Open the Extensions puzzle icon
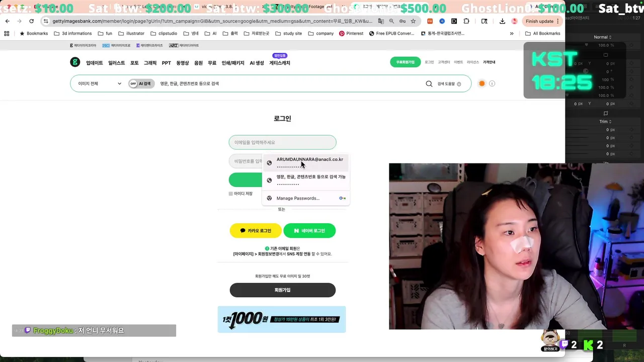644x362 pixels. tap(466, 21)
